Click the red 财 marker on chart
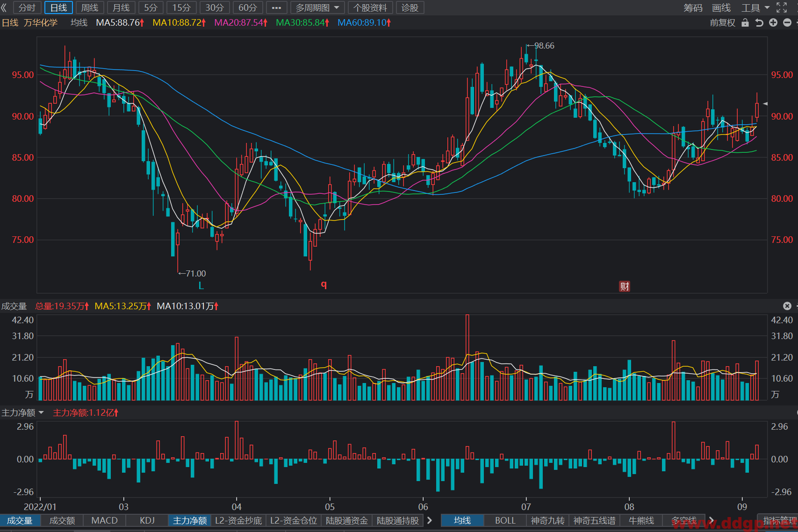 click(625, 286)
